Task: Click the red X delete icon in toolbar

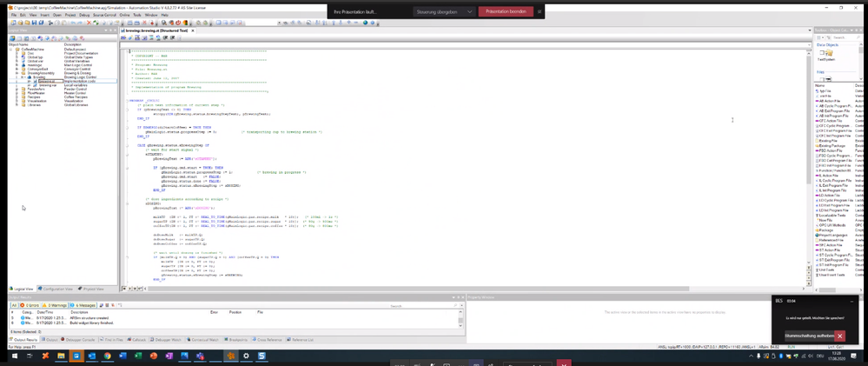Action: pyautogui.click(x=89, y=23)
